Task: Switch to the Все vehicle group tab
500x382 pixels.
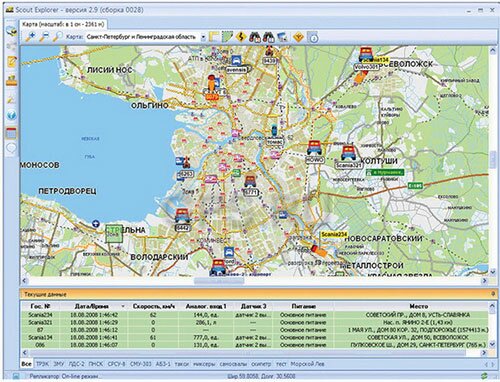Action: coord(26,364)
